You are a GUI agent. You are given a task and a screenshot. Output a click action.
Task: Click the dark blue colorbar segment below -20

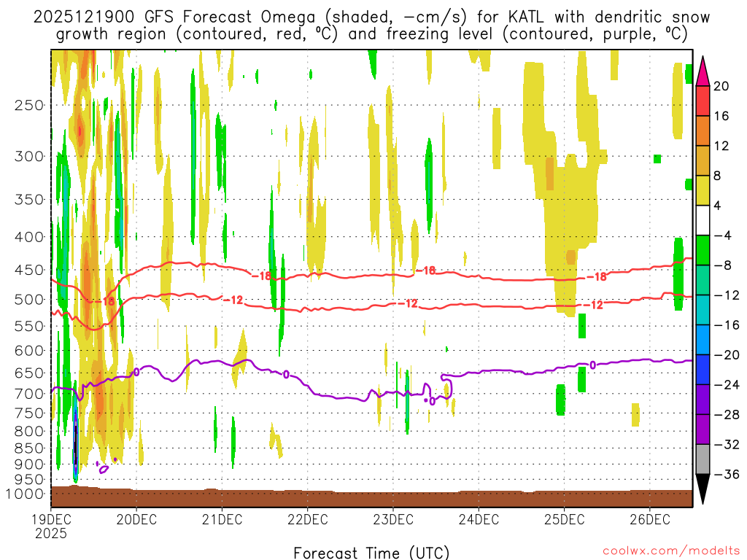point(703,370)
